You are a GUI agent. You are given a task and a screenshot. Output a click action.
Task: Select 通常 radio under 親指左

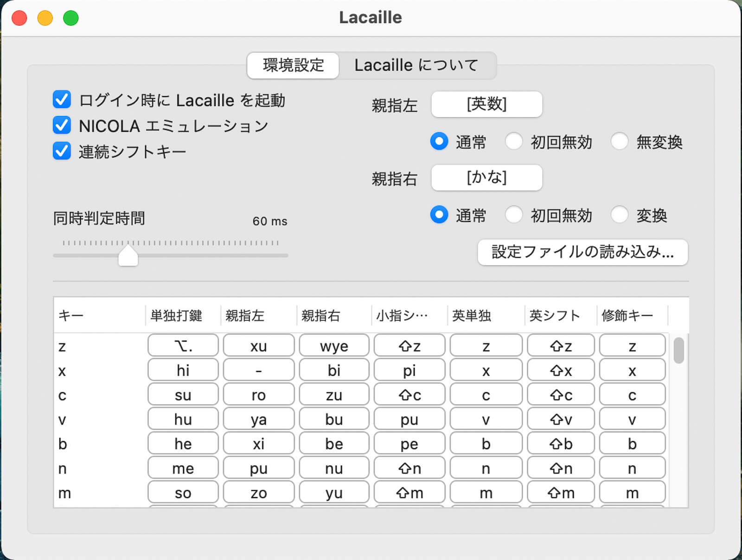439,141
